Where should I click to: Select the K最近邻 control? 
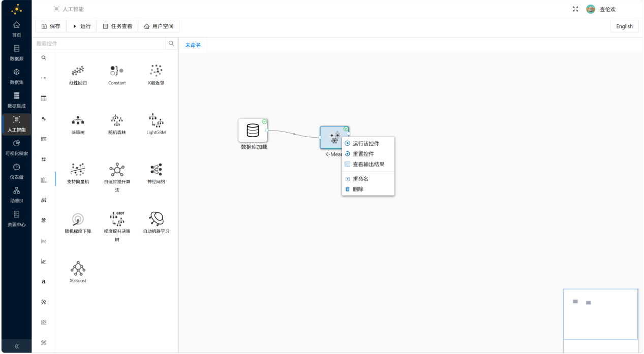pyautogui.click(x=156, y=75)
